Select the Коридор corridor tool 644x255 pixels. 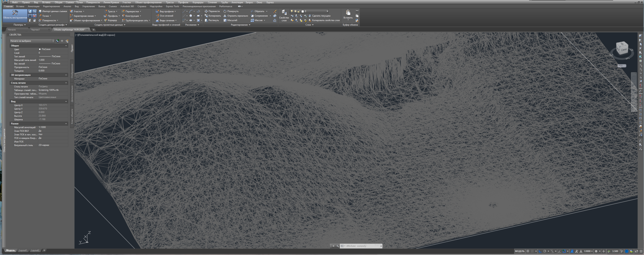tap(110, 20)
